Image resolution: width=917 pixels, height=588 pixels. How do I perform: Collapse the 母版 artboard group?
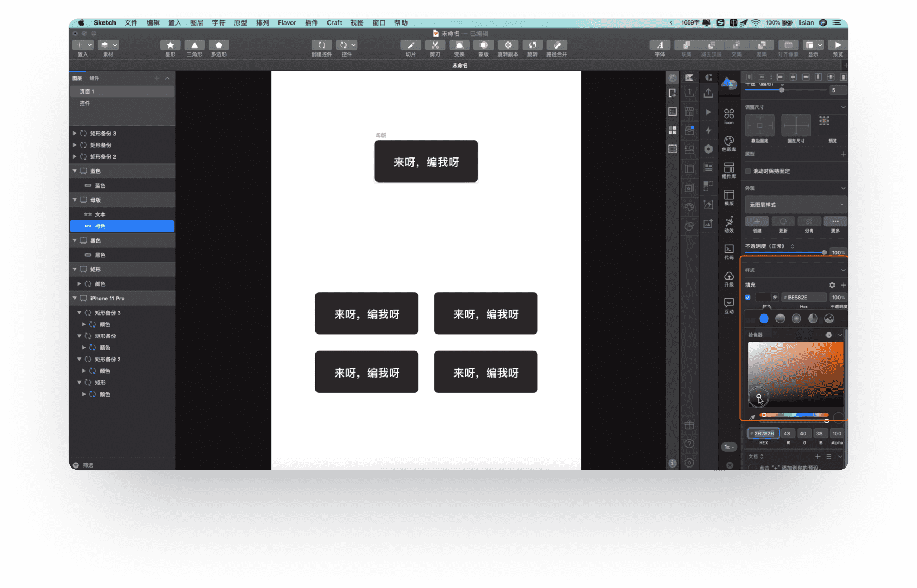[75, 200]
